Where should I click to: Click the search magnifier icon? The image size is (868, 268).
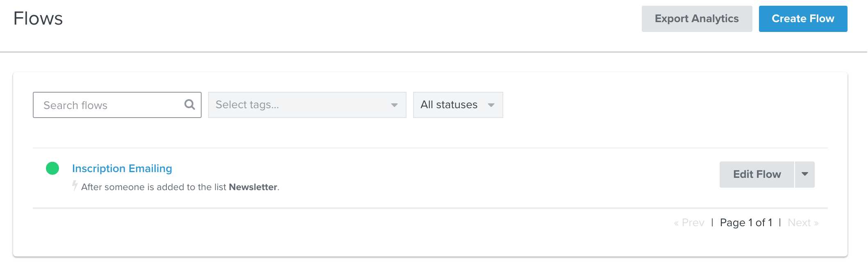(189, 104)
